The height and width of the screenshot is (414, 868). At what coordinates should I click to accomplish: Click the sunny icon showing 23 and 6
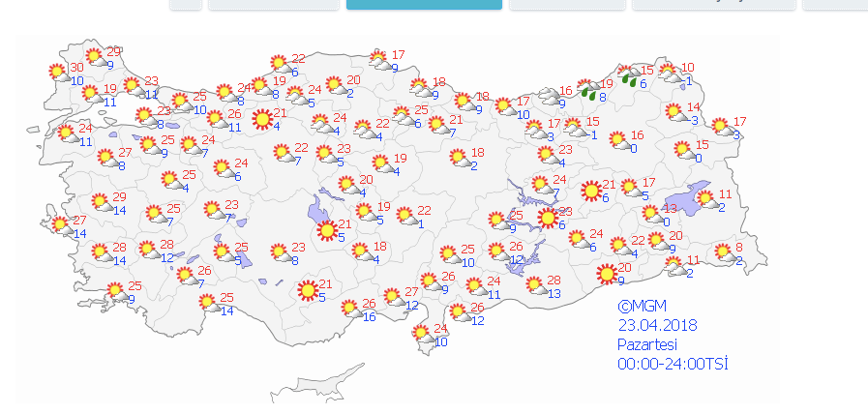548,219
